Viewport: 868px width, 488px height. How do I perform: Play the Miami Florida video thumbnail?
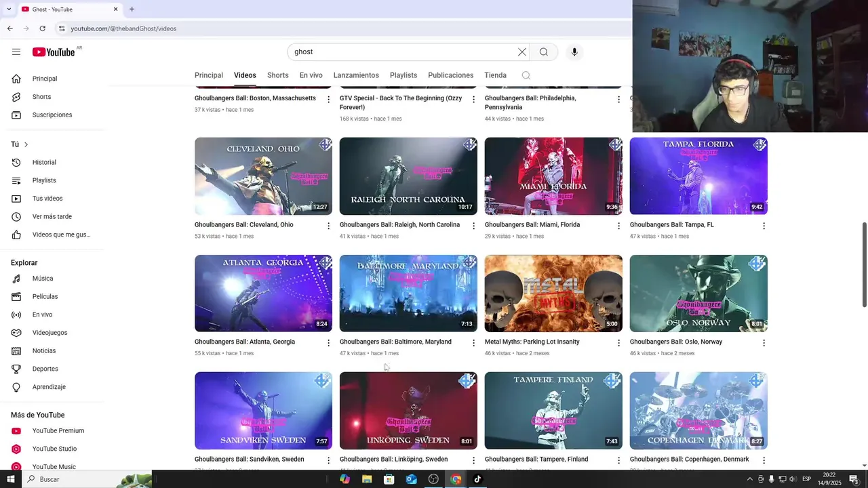point(553,176)
